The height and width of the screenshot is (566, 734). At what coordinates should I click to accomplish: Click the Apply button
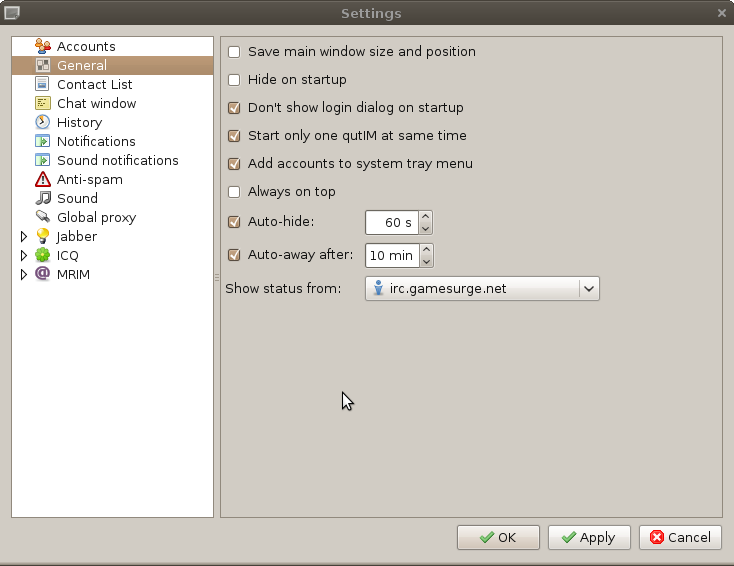tap(589, 537)
